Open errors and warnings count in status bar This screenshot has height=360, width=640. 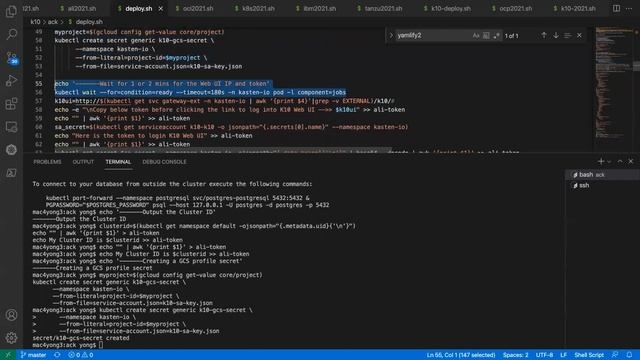(81, 355)
